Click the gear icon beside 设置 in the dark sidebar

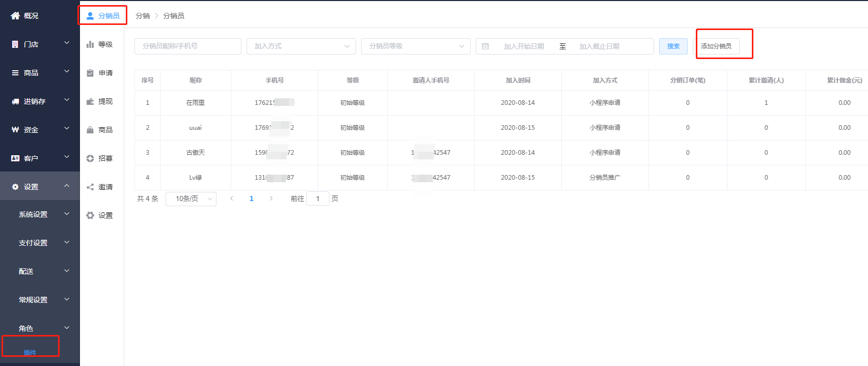[x=15, y=187]
